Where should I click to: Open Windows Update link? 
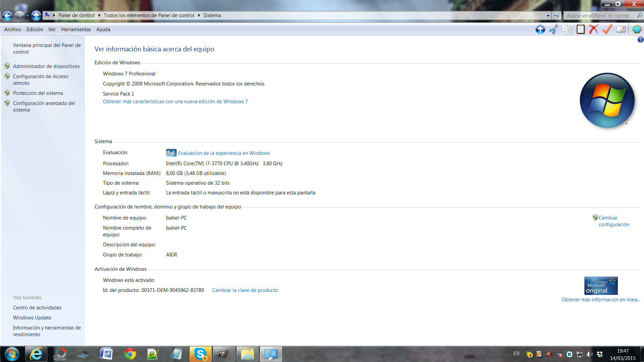coord(32,318)
